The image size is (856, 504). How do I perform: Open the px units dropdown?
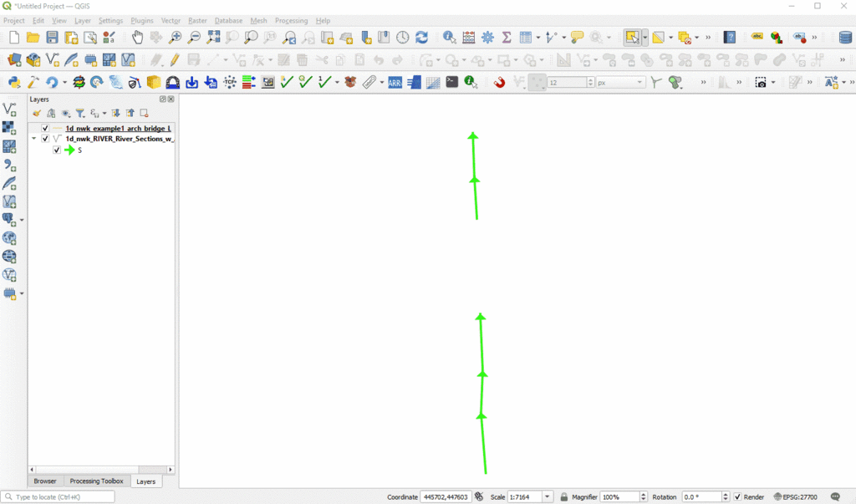coord(640,82)
